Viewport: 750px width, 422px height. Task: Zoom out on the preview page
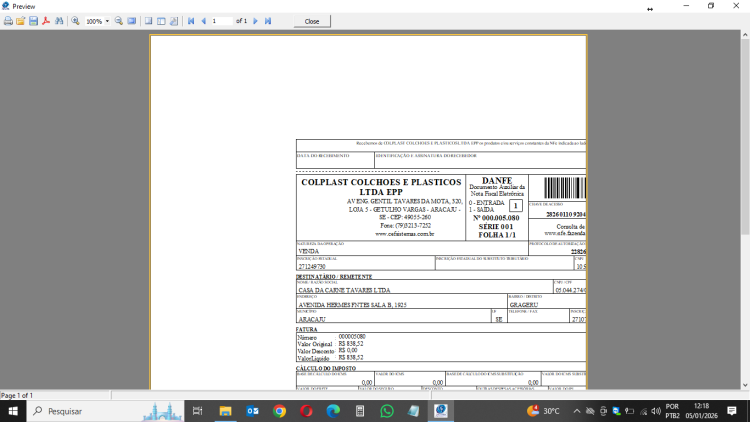click(119, 21)
